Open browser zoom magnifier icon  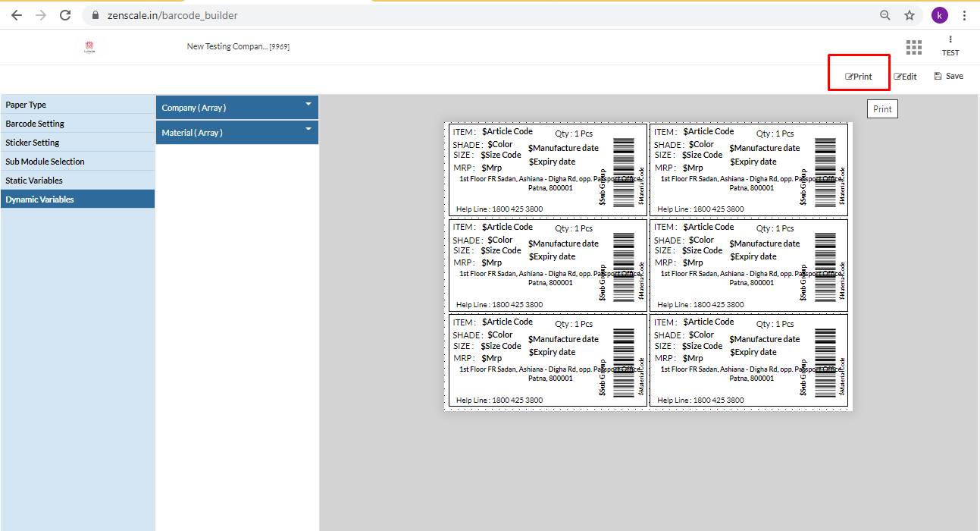(885, 15)
